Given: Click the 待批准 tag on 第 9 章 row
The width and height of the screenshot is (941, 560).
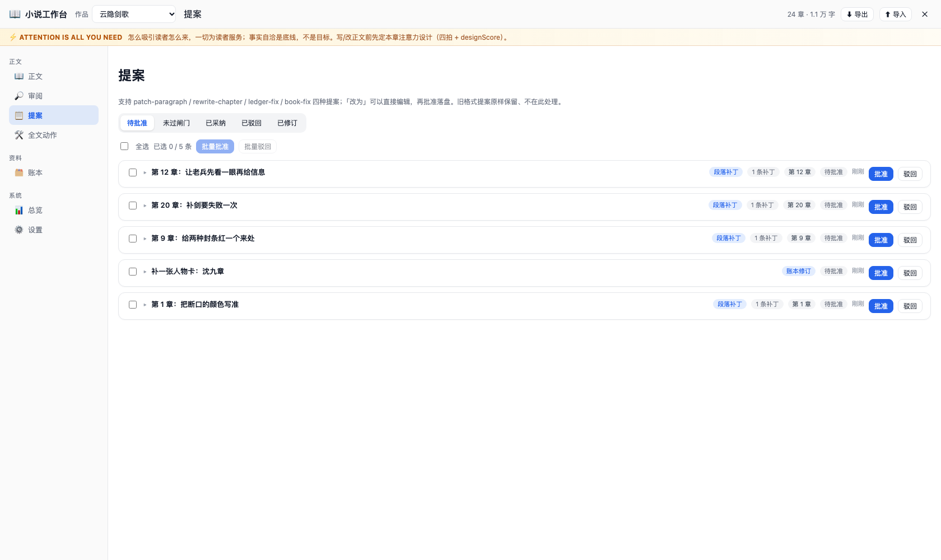Looking at the screenshot, I should (833, 238).
